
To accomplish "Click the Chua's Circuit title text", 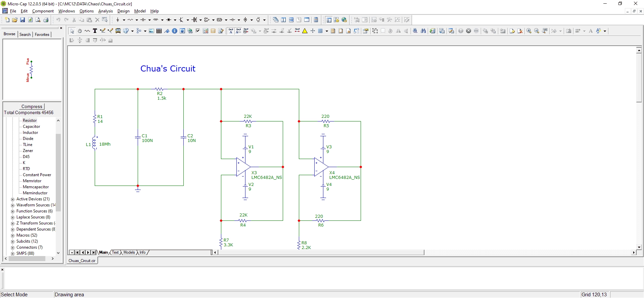I will click(168, 69).
